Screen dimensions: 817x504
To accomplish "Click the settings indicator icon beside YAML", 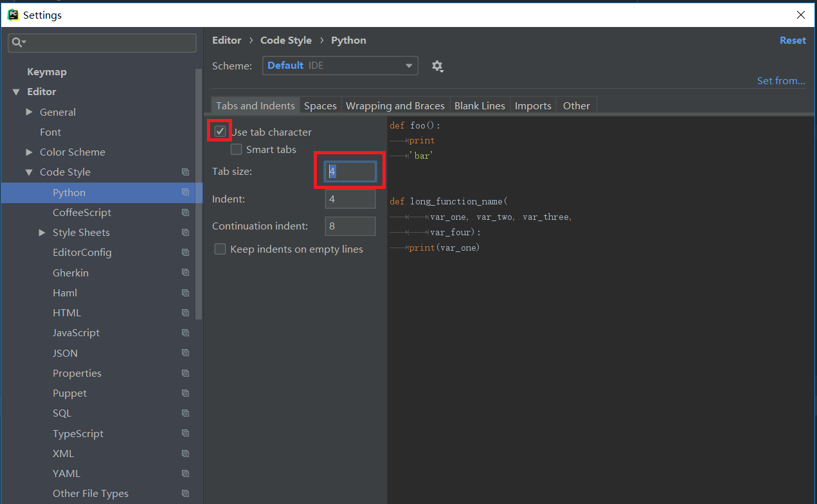I will click(186, 473).
